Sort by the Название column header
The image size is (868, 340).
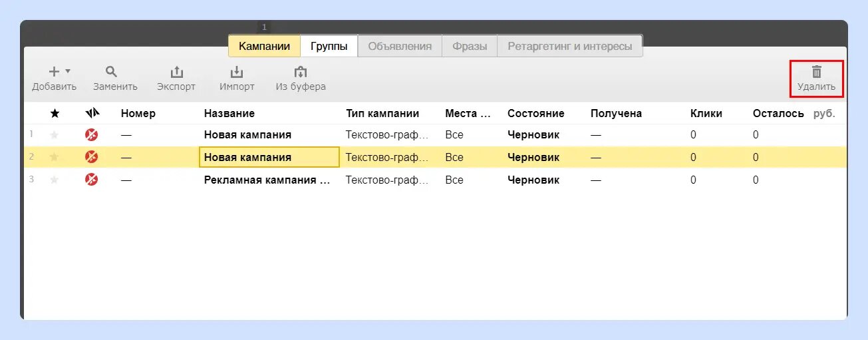pos(229,114)
